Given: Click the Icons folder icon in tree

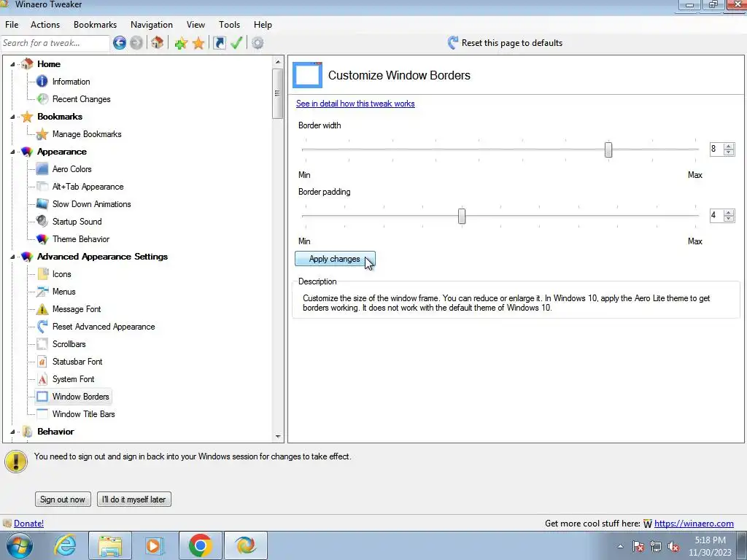Looking at the screenshot, I should click(x=42, y=274).
